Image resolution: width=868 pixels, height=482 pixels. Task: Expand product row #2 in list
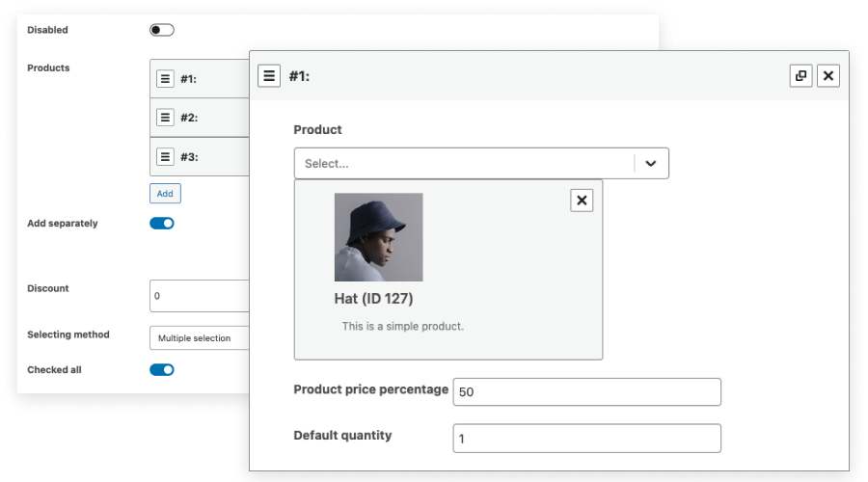click(200, 118)
